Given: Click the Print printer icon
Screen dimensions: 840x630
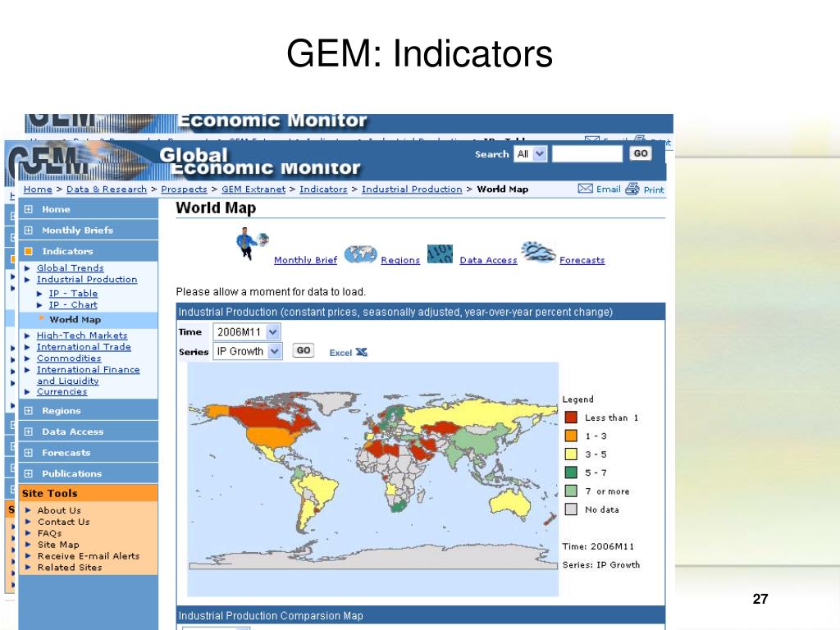Looking at the screenshot, I should click(x=632, y=189).
